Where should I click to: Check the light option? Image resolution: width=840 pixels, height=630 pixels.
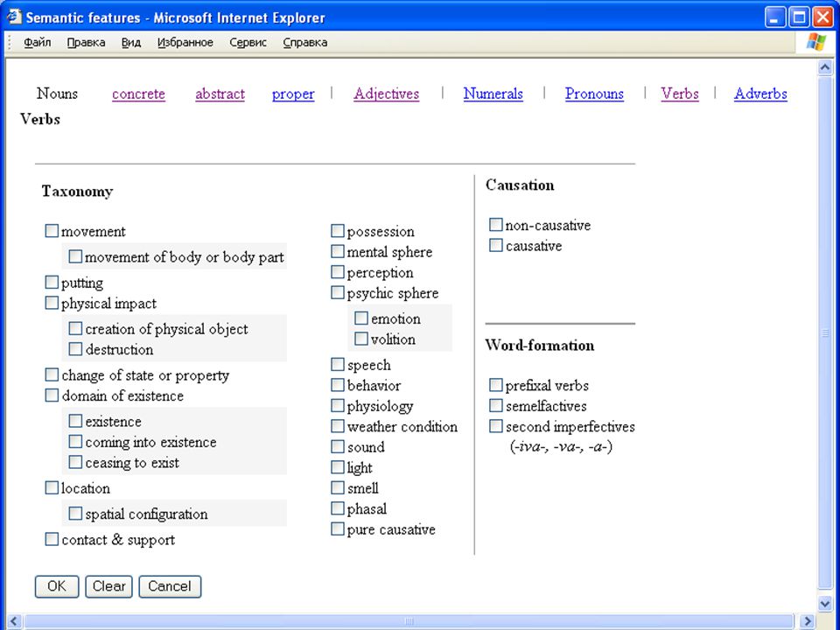[x=338, y=467]
